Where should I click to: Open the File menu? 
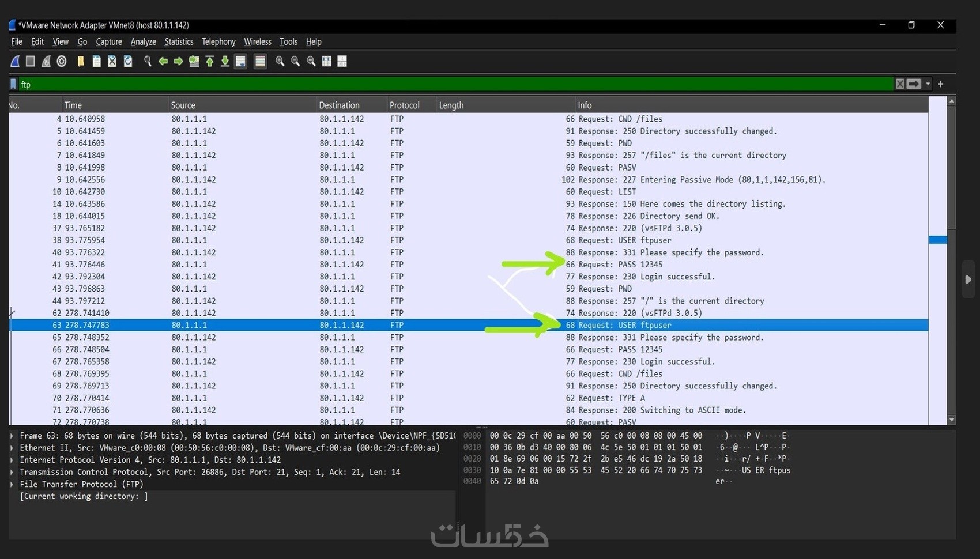(x=17, y=41)
